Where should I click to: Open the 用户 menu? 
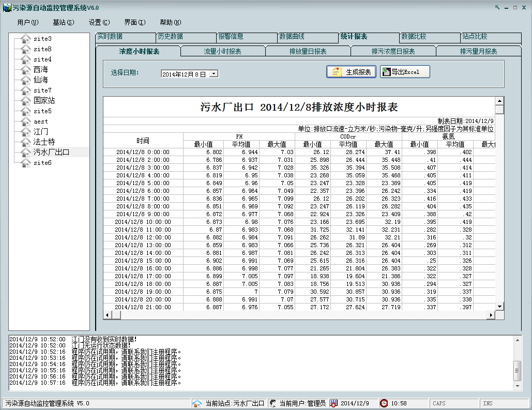coord(27,22)
